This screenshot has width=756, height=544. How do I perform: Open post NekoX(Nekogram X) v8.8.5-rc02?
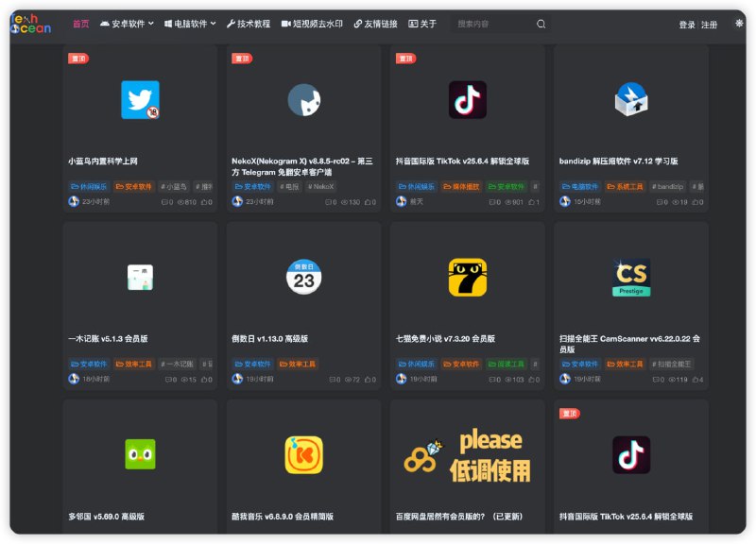click(302, 167)
